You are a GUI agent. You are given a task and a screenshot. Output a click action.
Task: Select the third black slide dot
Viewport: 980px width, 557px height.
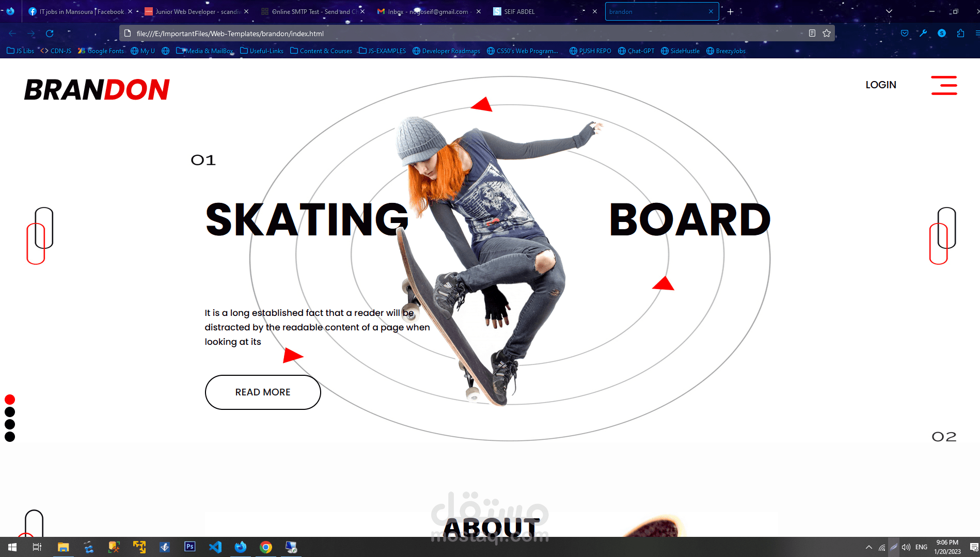[x=10, y=424]
